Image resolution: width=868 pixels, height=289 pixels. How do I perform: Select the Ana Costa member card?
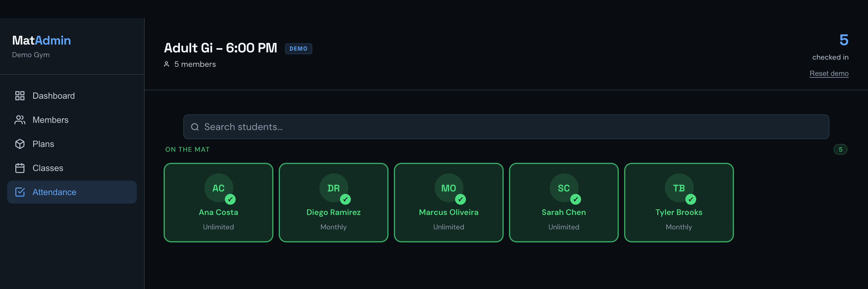pyautogui.click(x=219, y=203)
